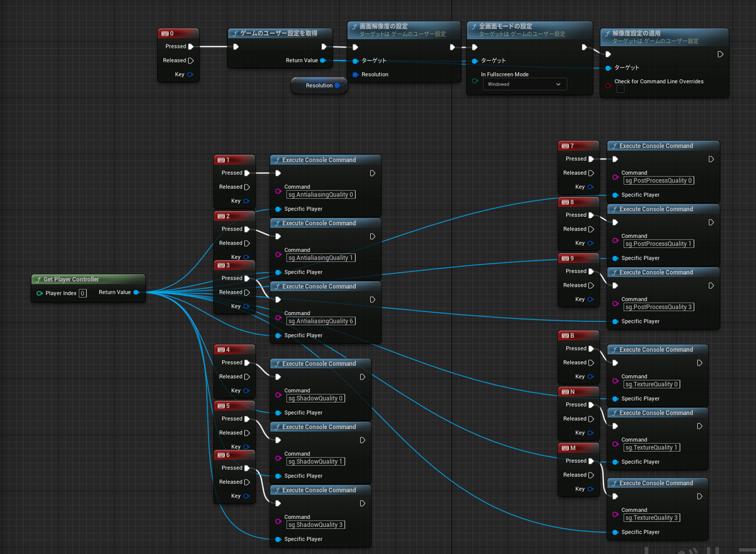
Task: Select the key 5 input event node header
Action: (234, 405)
